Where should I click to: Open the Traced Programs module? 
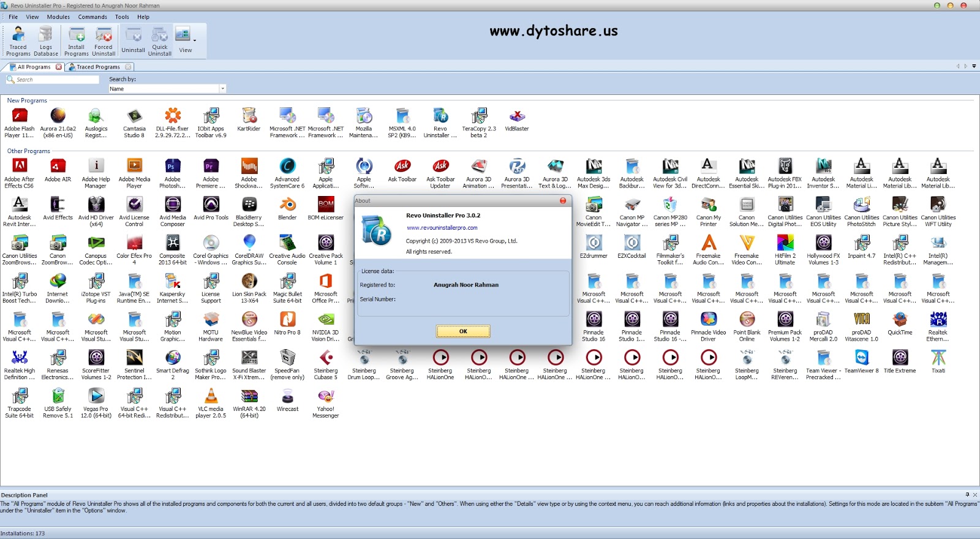tap(18, 41)
